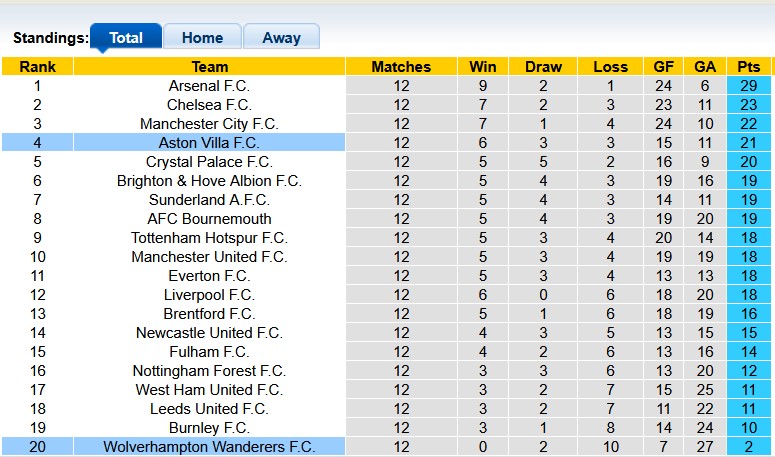Click the Rank column header

point(38,67)
